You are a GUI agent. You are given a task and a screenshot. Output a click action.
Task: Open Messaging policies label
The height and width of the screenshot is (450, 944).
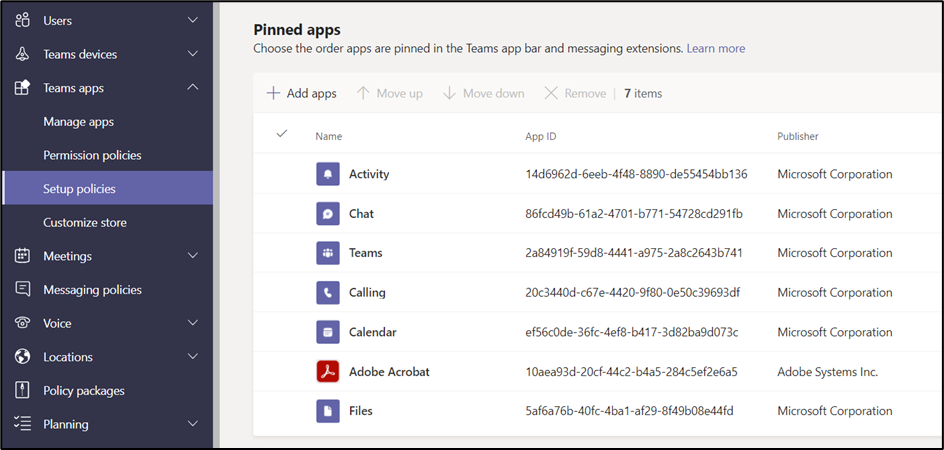92,290
